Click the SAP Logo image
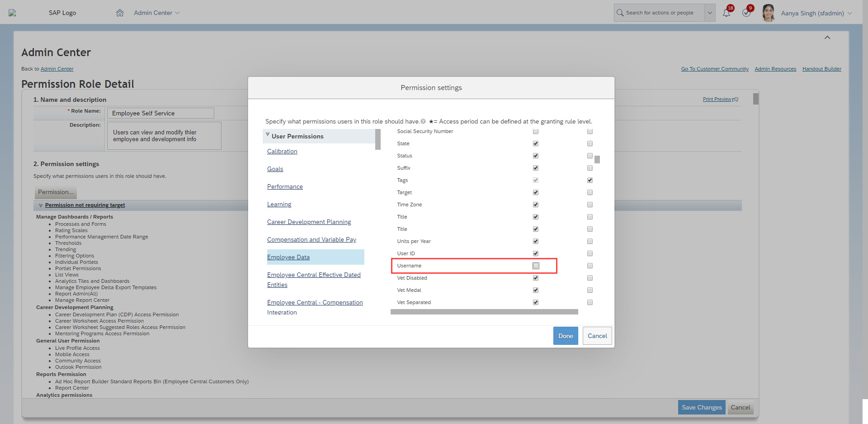 12,13
